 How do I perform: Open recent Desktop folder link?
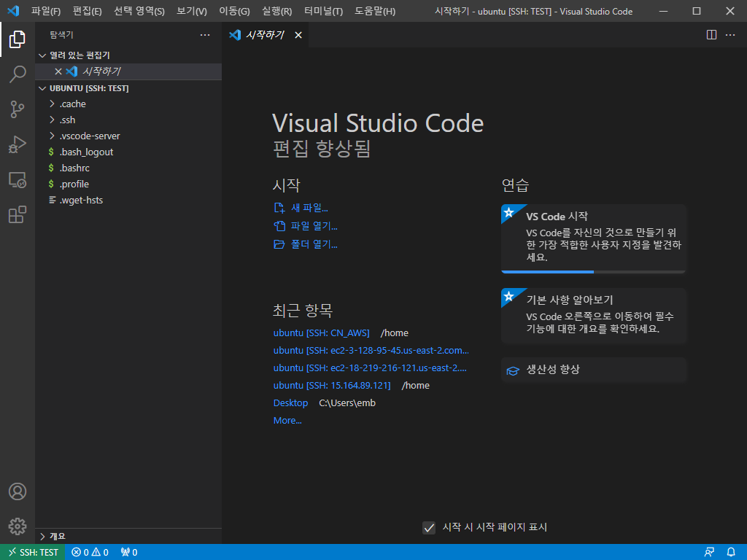290,402
